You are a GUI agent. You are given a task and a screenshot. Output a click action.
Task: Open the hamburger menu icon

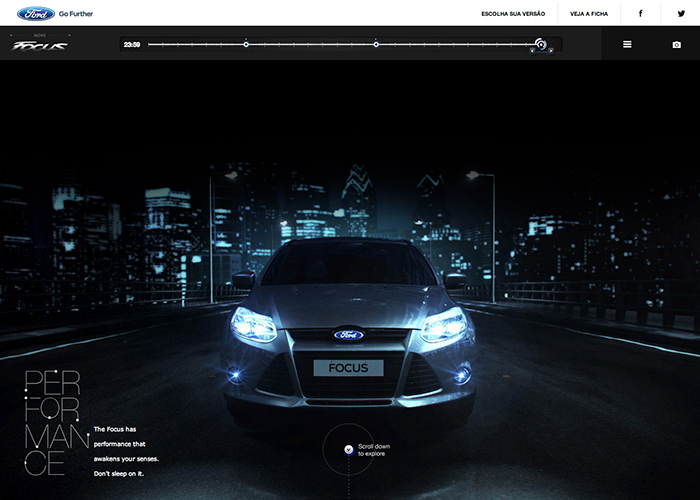(x=627, y=44)
